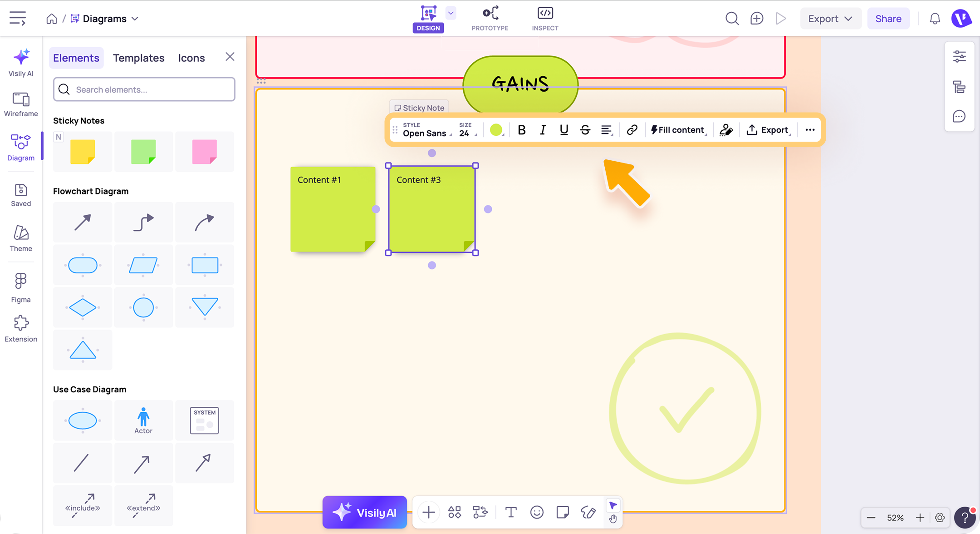Click the add circle-plus icon in header

(757, 19)
